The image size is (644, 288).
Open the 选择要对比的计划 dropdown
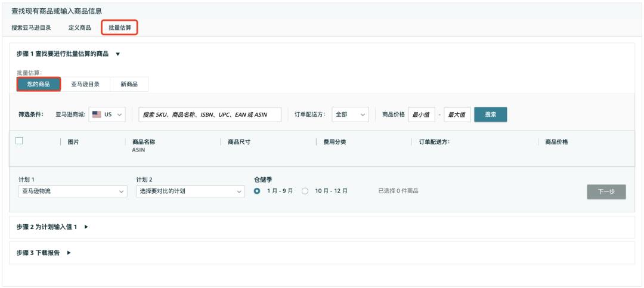click(191, 191)
